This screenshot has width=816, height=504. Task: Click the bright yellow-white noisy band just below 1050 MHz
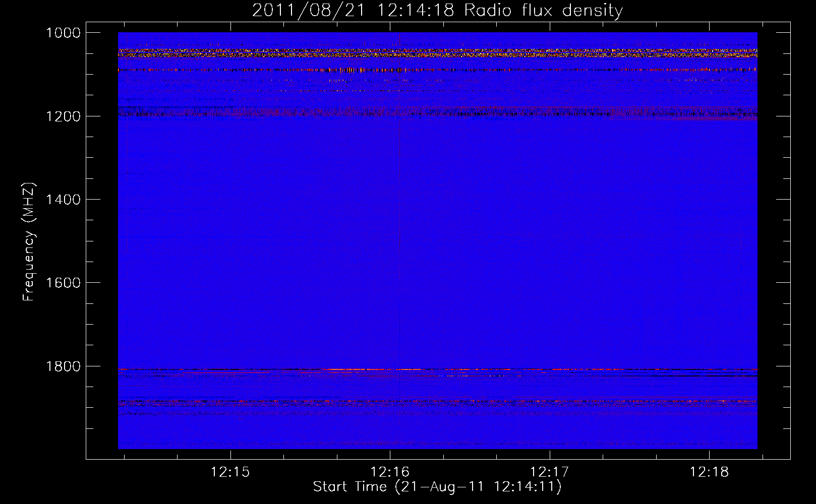437,53
